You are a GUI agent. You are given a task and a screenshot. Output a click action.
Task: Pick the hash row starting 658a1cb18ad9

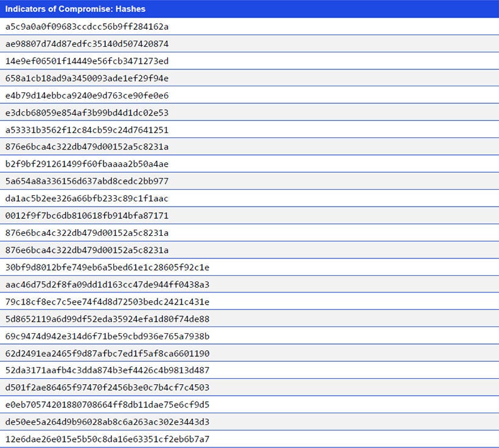click(x=249, y=78)
